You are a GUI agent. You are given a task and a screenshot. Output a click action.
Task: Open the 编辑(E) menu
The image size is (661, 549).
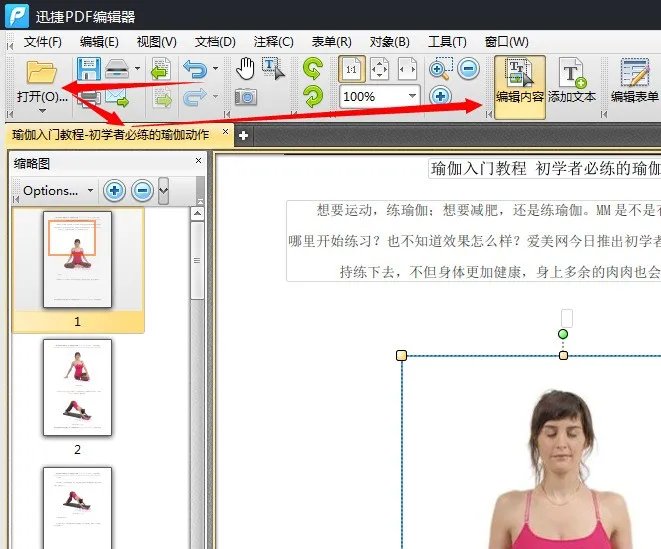pyautogui.click(x=99, y=42)
